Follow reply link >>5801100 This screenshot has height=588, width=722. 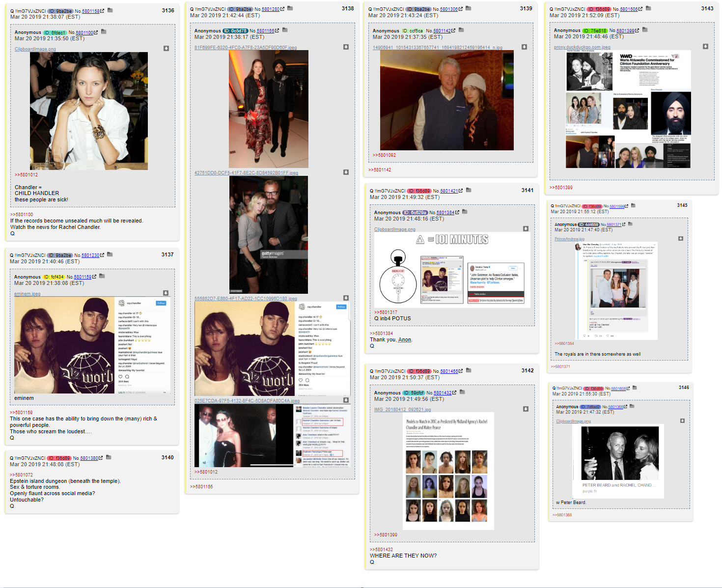pos(22,215)
